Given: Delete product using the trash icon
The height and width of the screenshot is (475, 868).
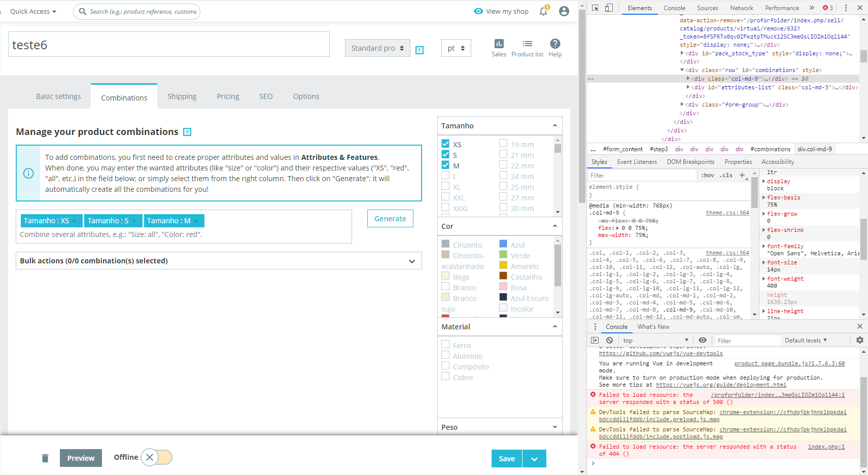Looking at the screenshot, I should click(x=45, y=458).
